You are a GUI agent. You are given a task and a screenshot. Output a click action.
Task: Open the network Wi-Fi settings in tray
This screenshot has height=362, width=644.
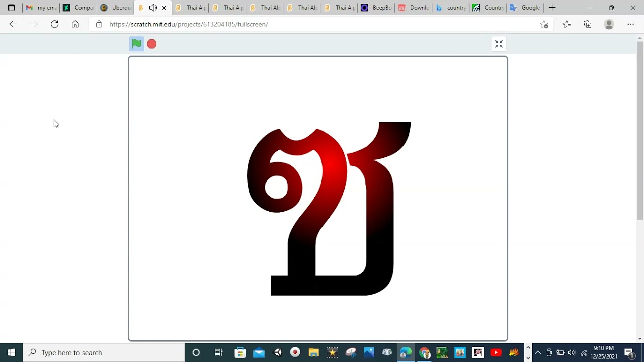[584, 352]
